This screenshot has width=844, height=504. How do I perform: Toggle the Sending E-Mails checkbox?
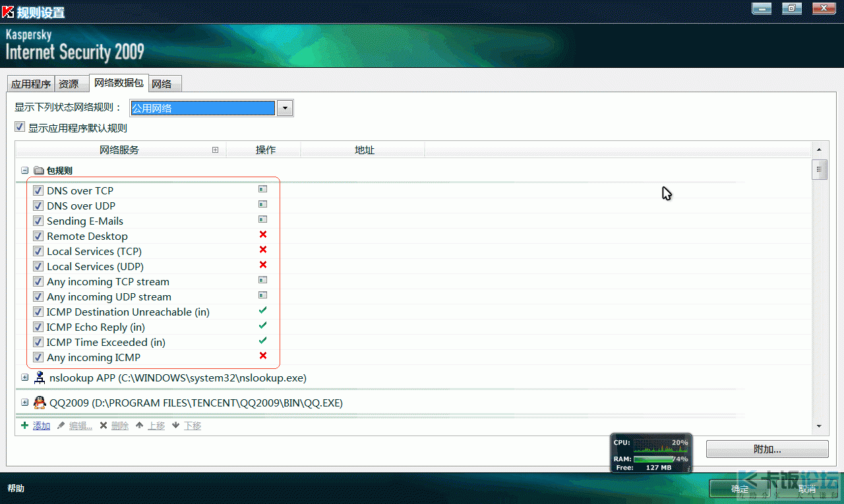click(x=38, y=221)
